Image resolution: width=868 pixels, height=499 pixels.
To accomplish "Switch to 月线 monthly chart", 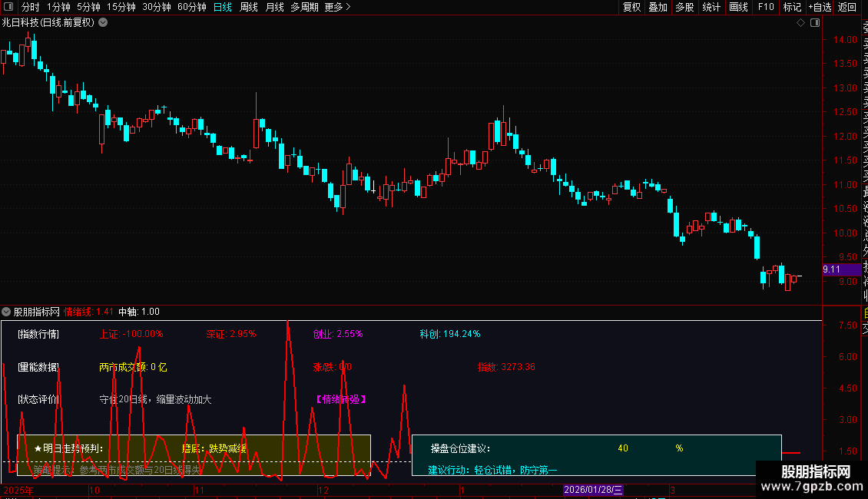I will (274, 7).
